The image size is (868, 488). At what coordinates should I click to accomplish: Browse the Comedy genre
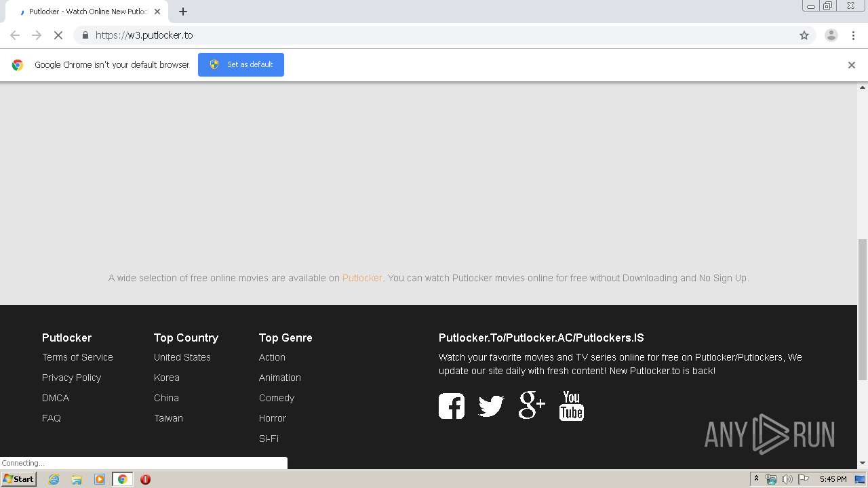click(x=277, y=398)
